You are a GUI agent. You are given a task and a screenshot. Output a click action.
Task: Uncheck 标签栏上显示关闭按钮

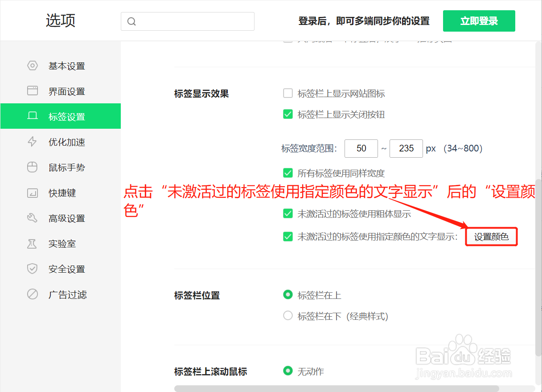point(288,114)
